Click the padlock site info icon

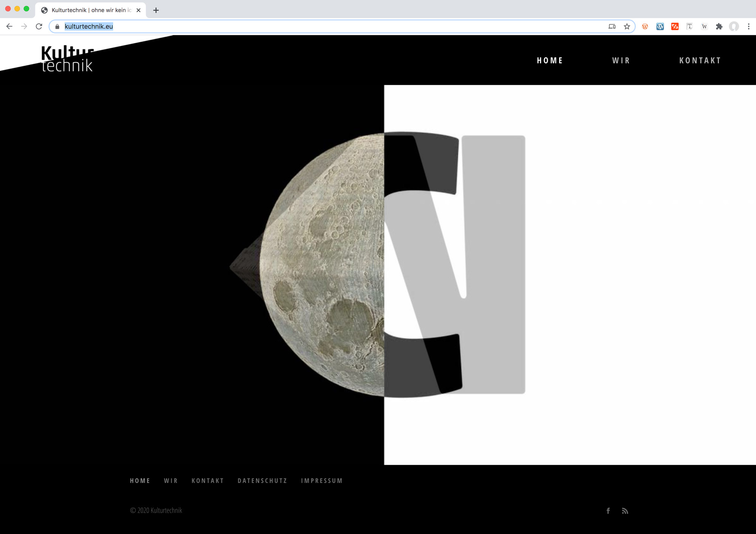(57, 26)
